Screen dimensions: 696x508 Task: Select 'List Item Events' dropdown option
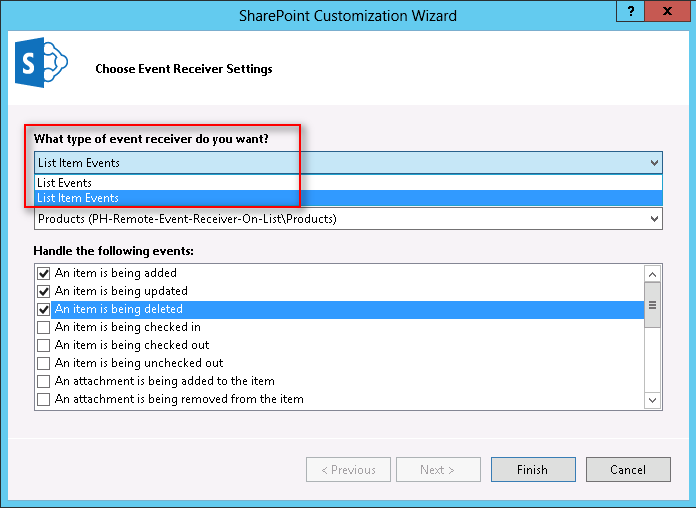(x=348, y=198)
